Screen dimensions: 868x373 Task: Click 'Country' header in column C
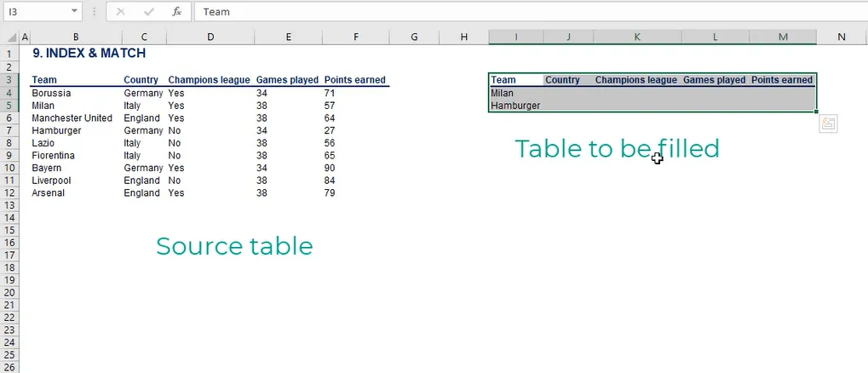click(x=141, y=80)
